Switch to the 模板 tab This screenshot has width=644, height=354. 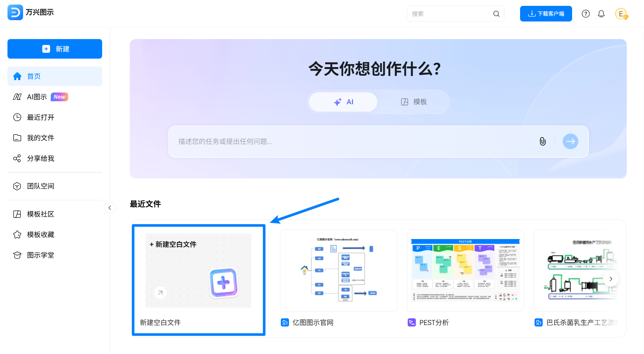[413, 102]
